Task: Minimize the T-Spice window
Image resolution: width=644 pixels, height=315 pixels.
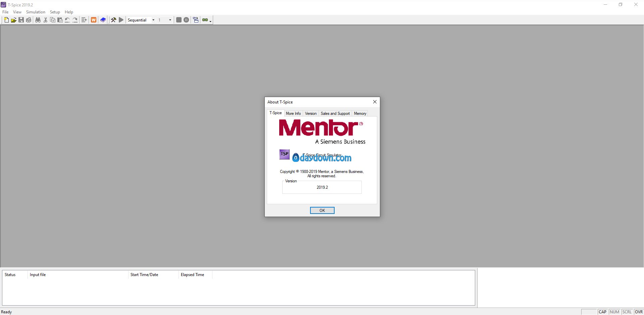Action: click(605, 5)
